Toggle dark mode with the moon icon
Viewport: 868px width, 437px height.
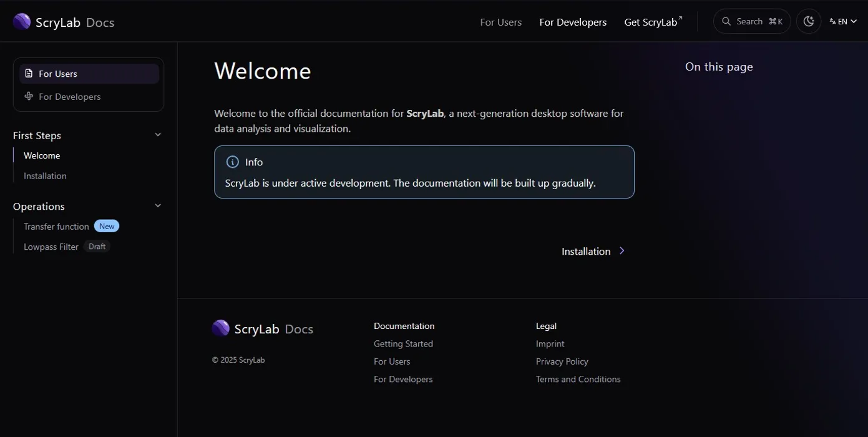point(809,21)
